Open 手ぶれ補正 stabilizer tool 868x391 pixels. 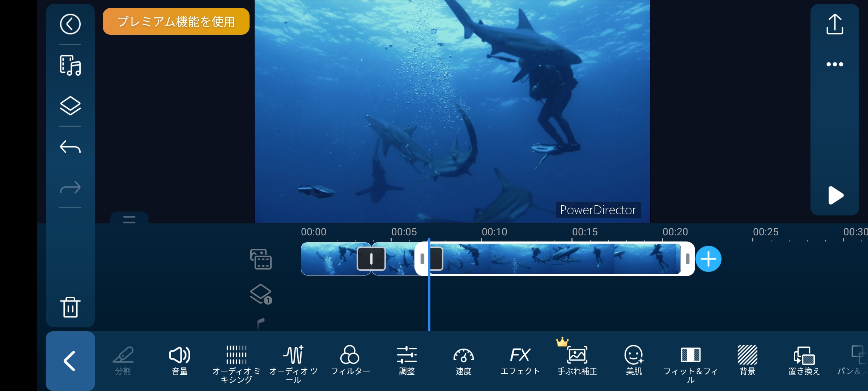[577, 360]
